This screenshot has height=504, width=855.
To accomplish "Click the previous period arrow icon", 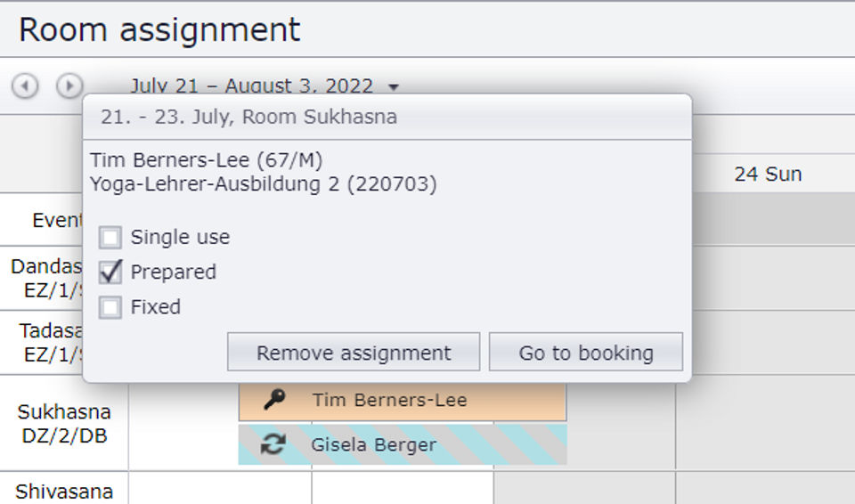I will coord(25,85).
